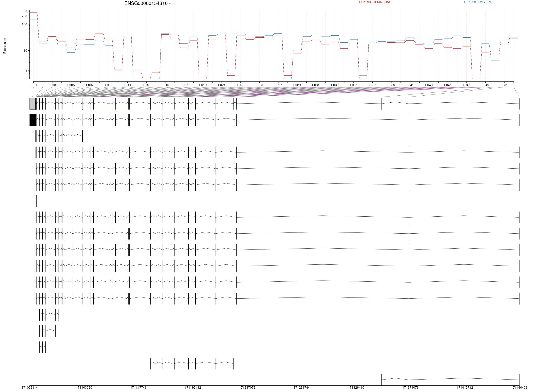
Task: Click genomic coordinate 171460408
Action: click(519, 387)
